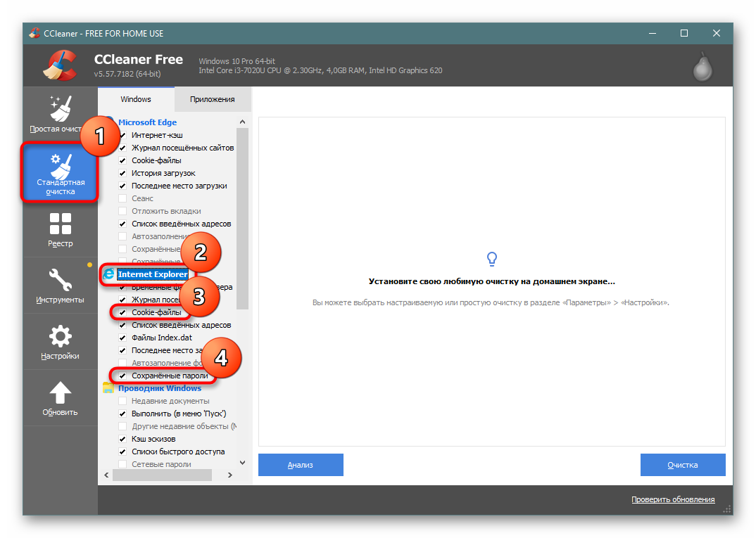The height and width of the screenshot is (538, 756).
Task: Toggle Список введённых адресов for Edge
Action: 122,224
